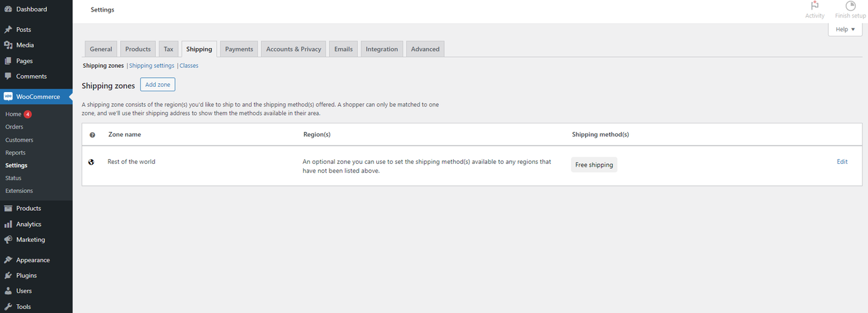Click the Marketing megaphone icon

pos(8,240)
